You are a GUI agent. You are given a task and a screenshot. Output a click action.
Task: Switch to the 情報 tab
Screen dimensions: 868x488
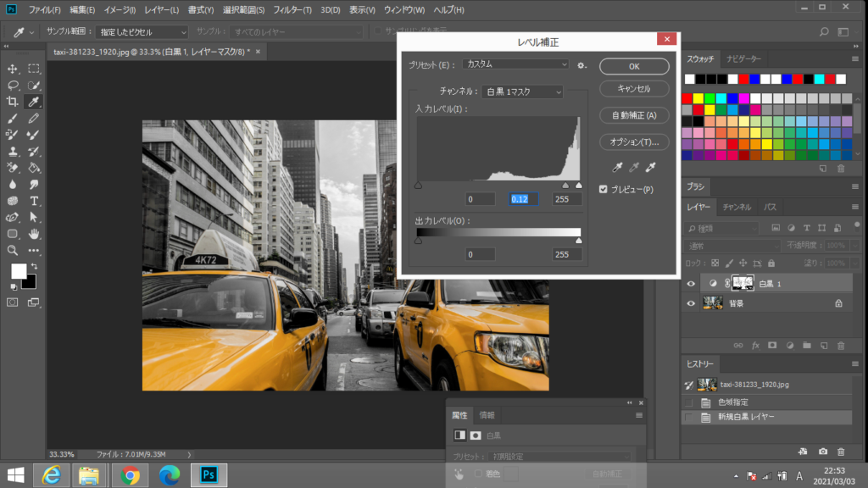click(487, 415)
